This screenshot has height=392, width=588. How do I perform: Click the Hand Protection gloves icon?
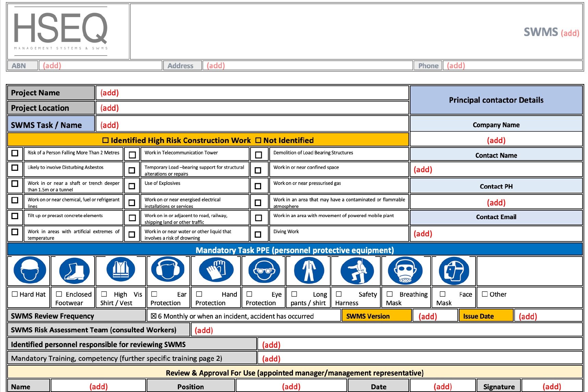click(217, 270)
